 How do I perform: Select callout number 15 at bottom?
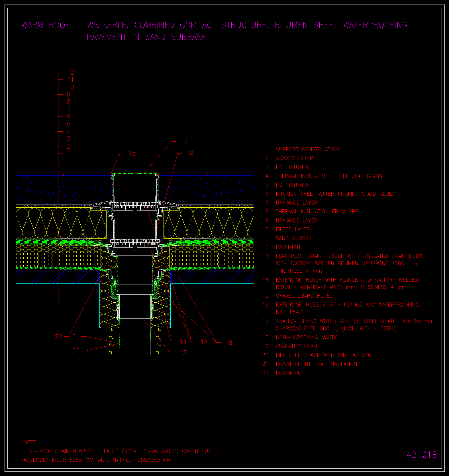click(204, 342)
